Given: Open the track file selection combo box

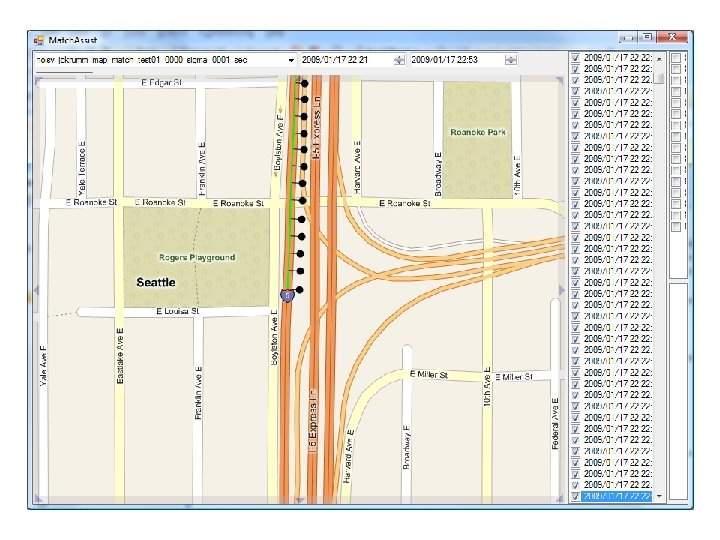Looking at the screenshot, I should 165,60.
